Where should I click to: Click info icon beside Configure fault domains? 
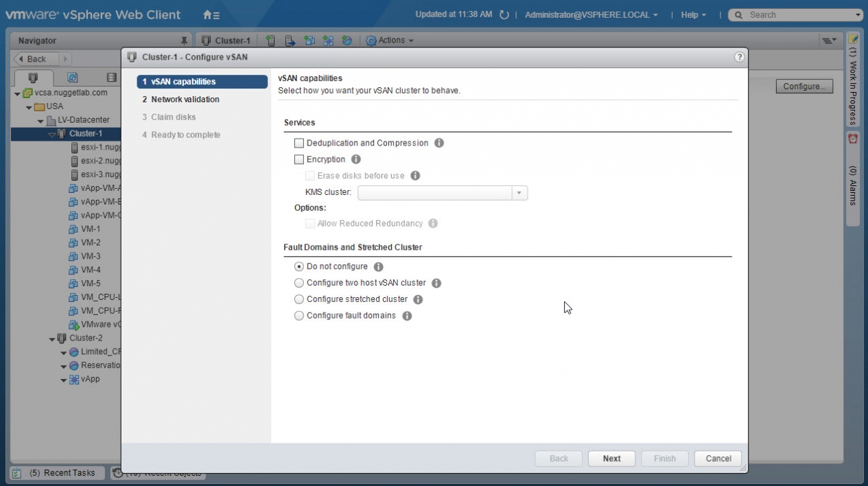click(407, 316)
